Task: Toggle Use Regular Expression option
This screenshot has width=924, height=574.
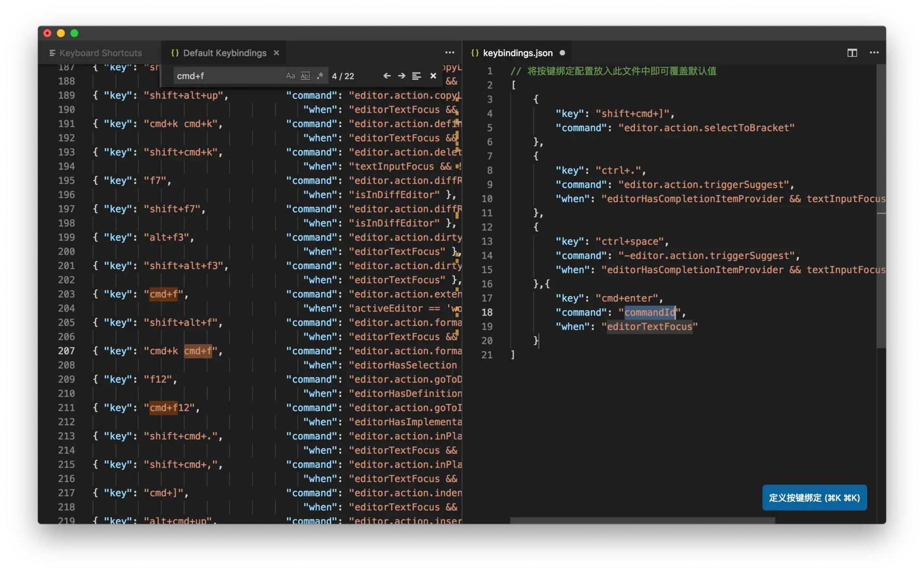Action: pyautogui.click(x=320, y=76)
